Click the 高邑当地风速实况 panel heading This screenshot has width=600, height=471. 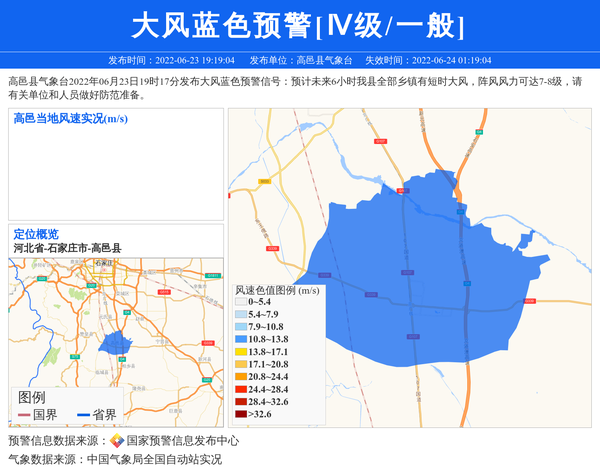click(x=70, y=119)
